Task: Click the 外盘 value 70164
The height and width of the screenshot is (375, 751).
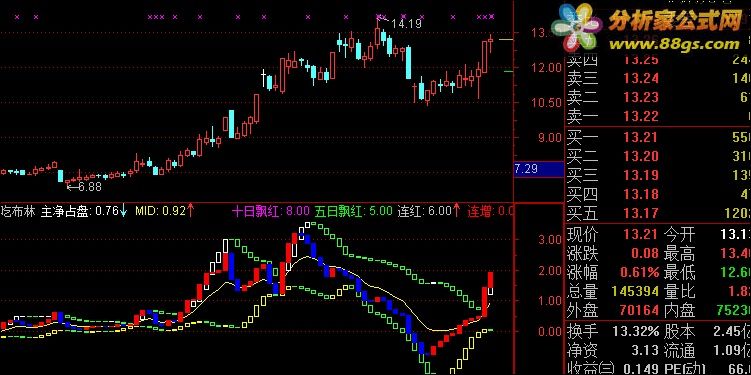Action: 640,310
